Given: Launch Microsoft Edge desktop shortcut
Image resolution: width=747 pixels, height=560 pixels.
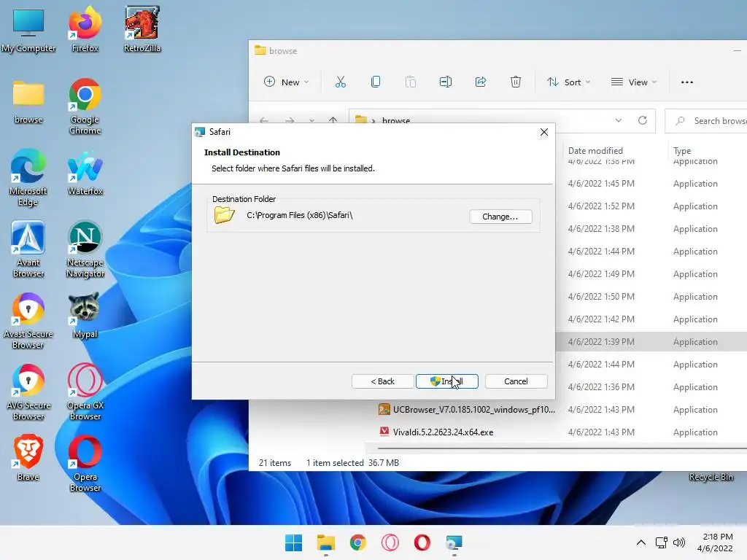Looking at the screenshot, I should pos(28,178).
